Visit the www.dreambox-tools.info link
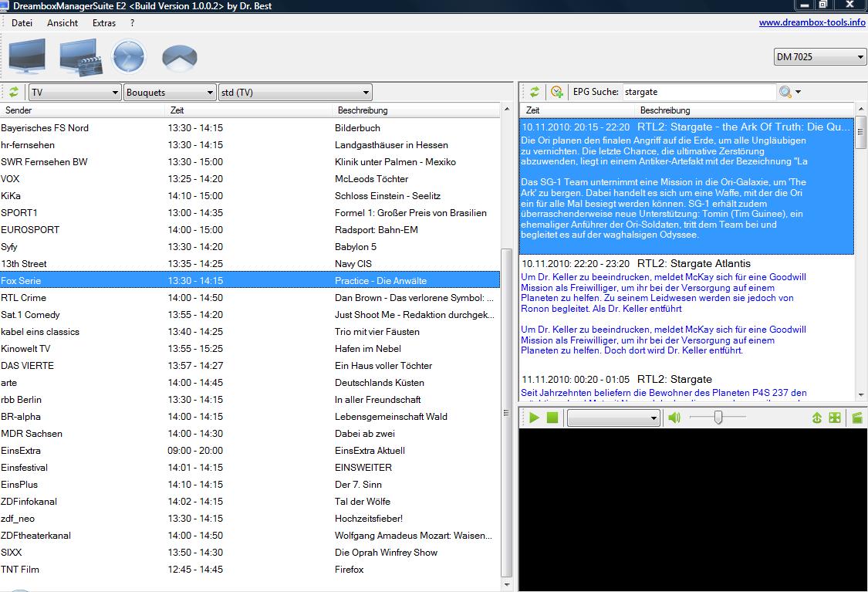Viewport: 868px width, 592px height. (812, 22)
